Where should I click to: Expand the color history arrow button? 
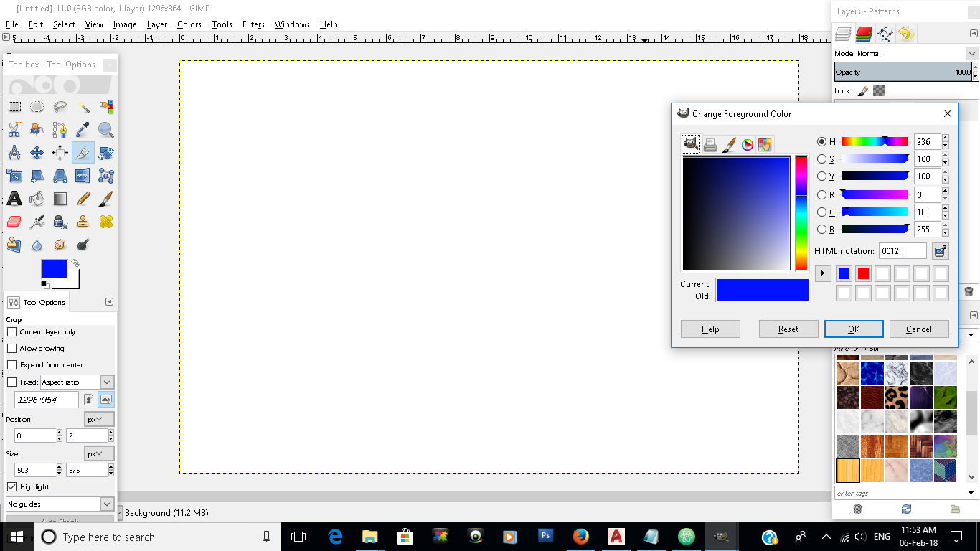coord(823,273)
